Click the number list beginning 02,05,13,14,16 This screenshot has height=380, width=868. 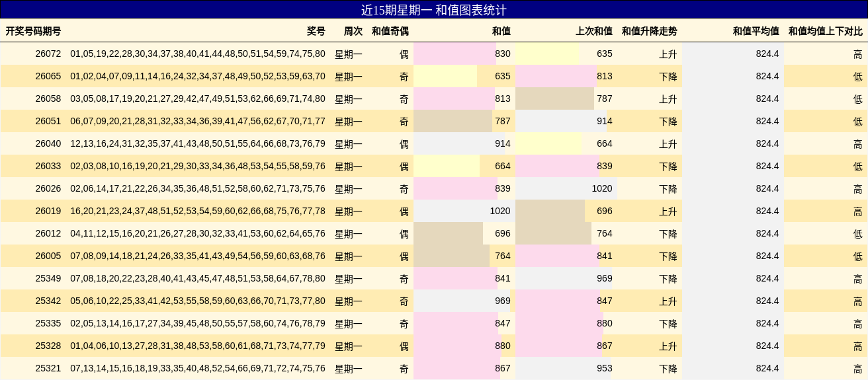tap(198, 323)
